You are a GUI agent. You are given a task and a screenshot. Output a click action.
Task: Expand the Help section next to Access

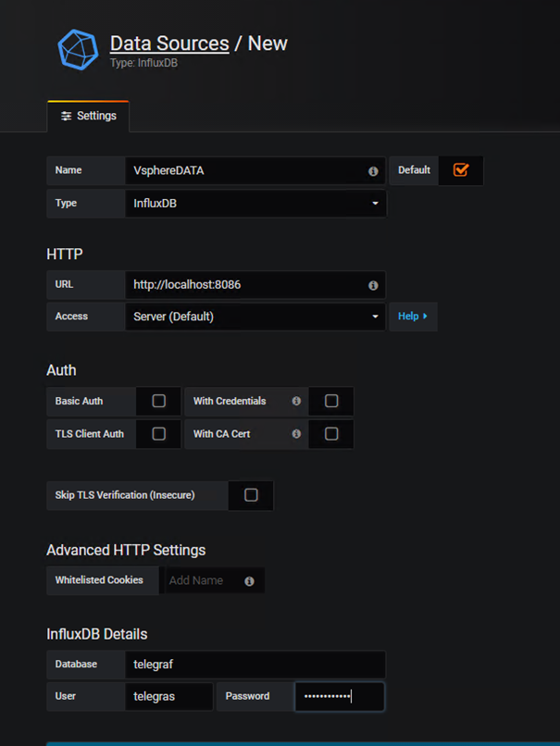click(x=413, y=317)
